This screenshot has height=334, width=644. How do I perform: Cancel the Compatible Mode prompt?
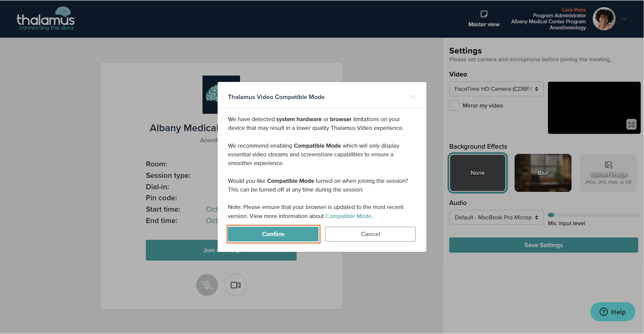tap(370, 234)
